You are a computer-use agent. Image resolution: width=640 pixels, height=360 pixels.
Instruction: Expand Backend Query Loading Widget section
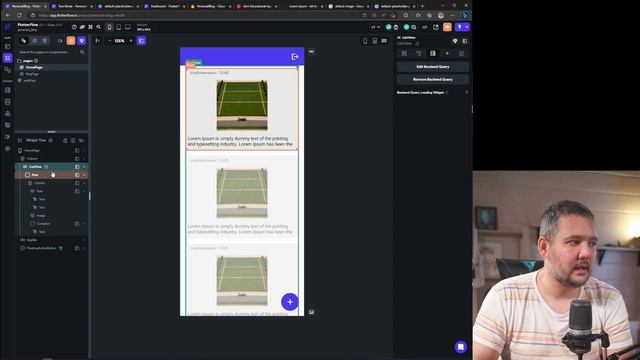(467, 93)
